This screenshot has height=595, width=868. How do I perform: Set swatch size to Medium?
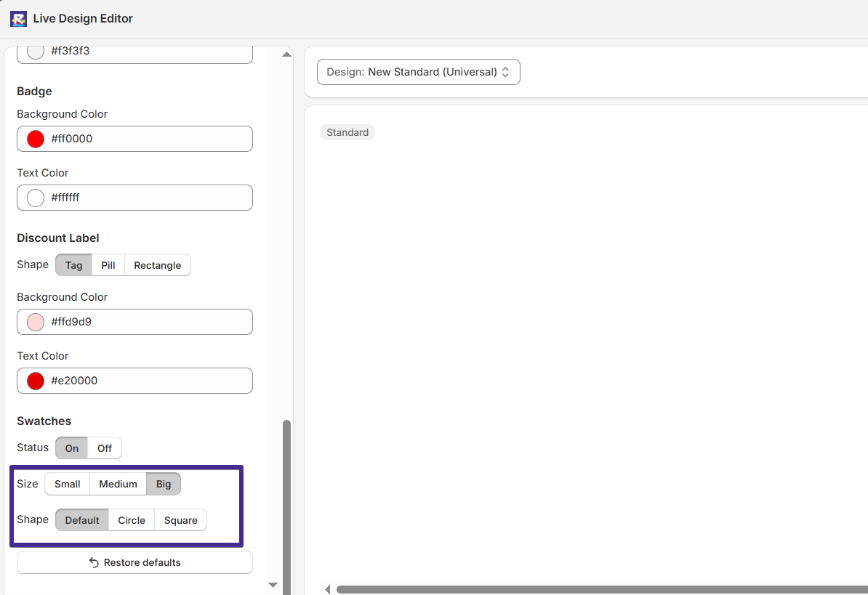point(118,485)
